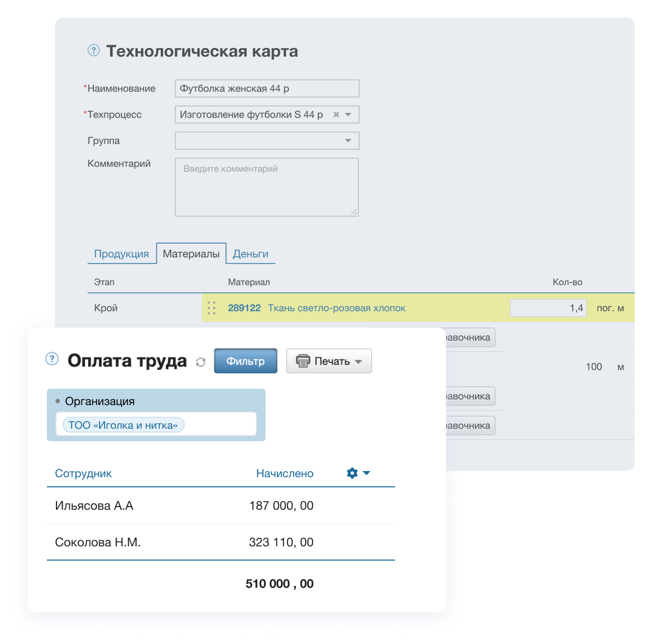Open Ткань светло-розовая хлопок material link

pyautogui.click(x=337, y=308)
